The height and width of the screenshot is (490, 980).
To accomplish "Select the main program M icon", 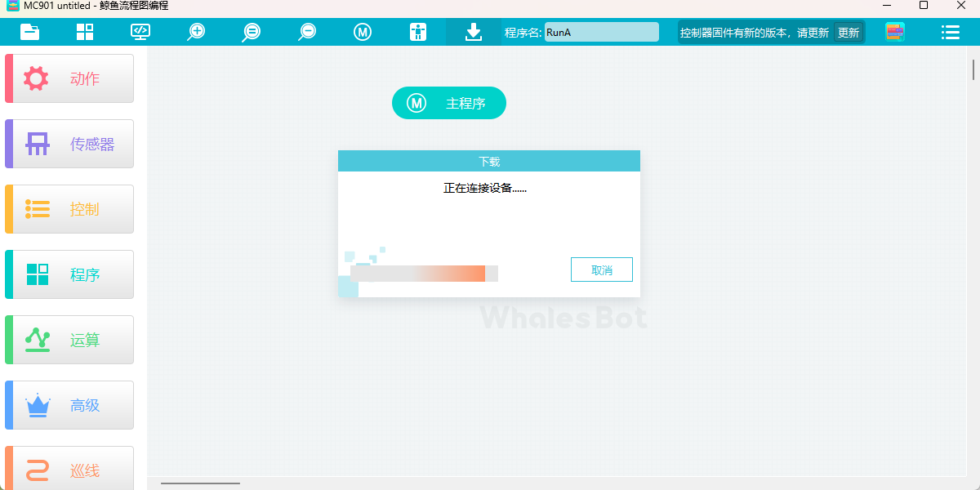I will pos(362,32).
